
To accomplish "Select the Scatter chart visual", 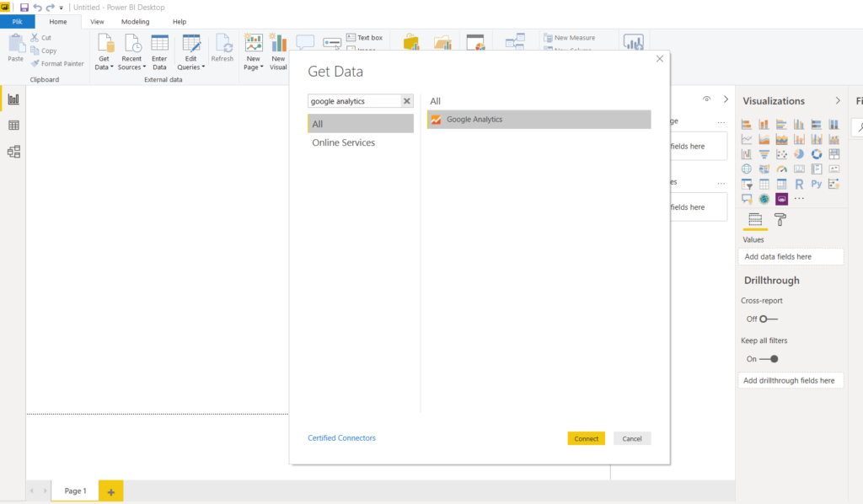I will (781, 154).
